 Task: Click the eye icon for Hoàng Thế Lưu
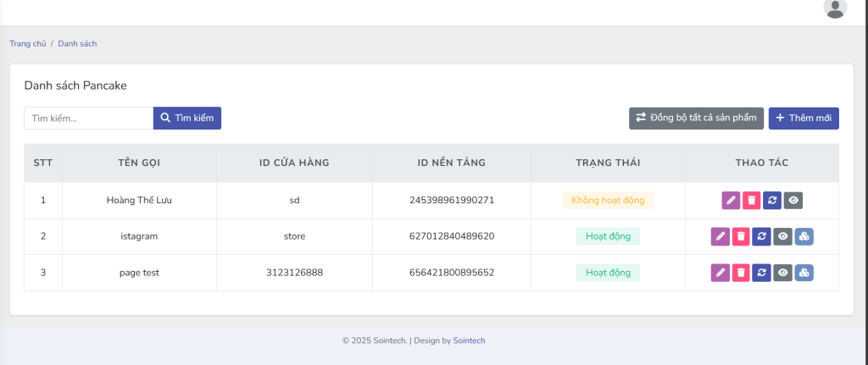(793, 201)
